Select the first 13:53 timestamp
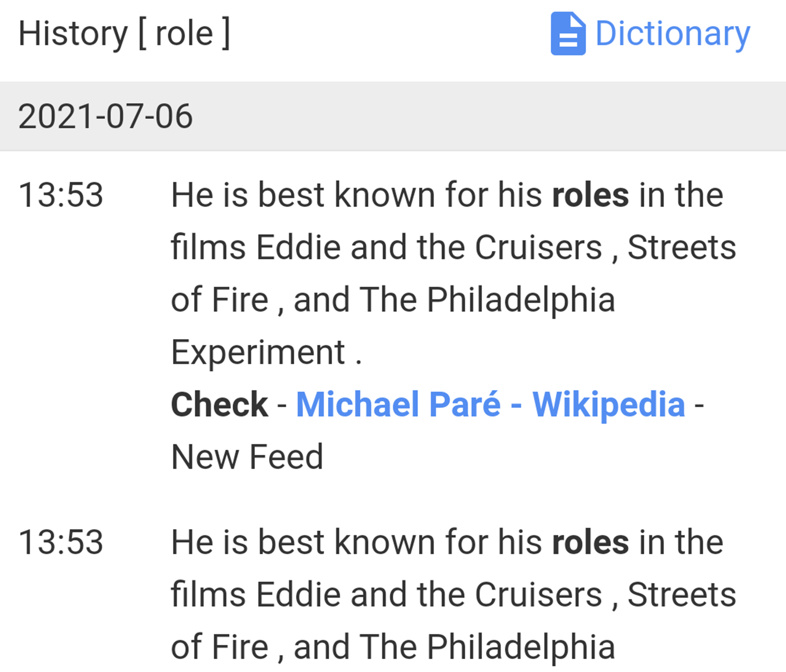The image size is (786, 672). (61, 195)
